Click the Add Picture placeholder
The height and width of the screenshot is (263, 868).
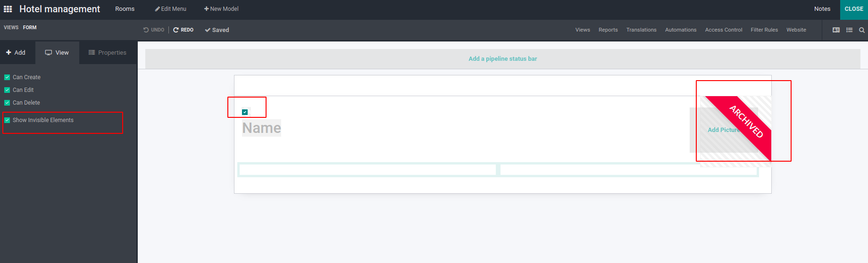point(724,130)
